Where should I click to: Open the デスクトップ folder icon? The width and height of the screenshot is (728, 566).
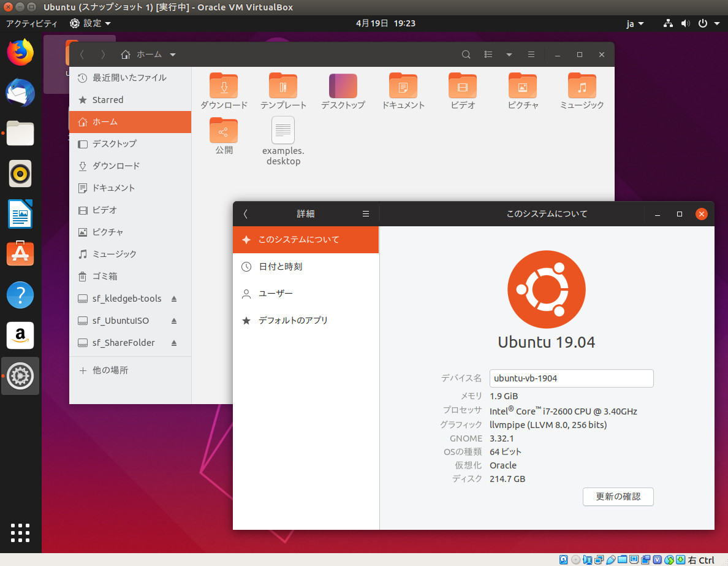[x=343, y=85]
